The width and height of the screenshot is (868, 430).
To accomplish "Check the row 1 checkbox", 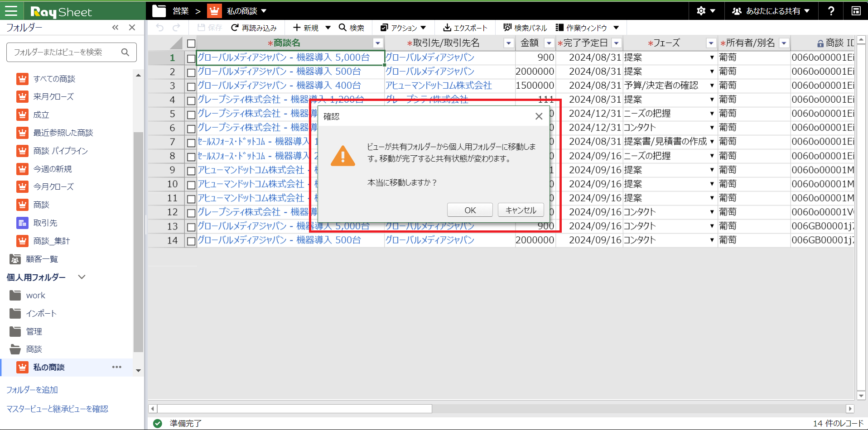I will tap(191, 58).
